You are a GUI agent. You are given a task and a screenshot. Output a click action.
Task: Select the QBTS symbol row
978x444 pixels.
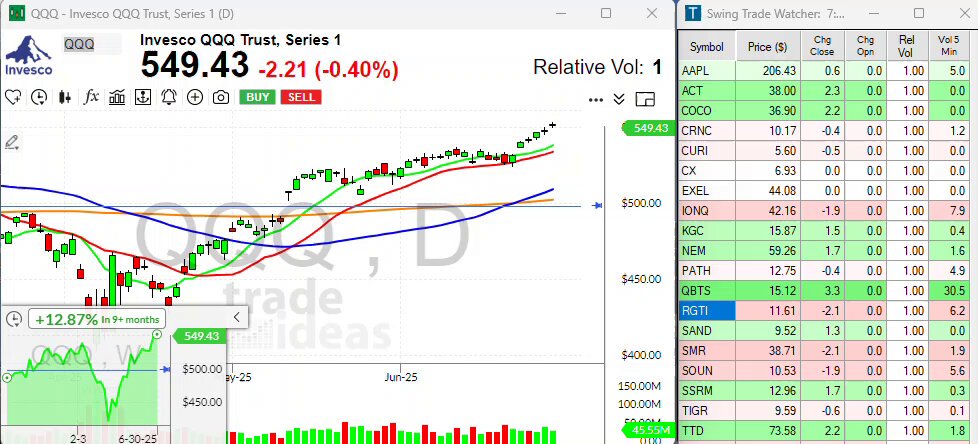click(x=825, y=291)
